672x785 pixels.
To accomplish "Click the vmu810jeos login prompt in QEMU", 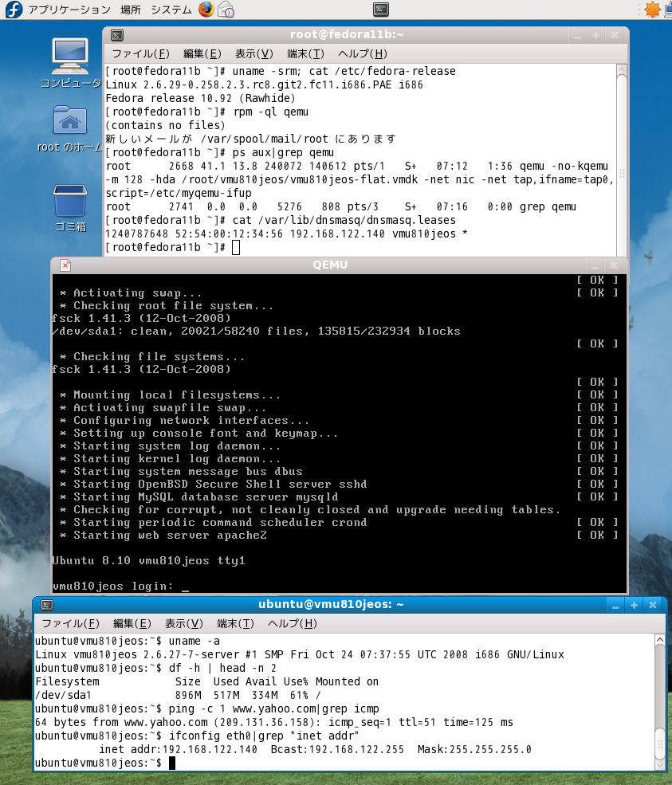I will coord(120,586).
